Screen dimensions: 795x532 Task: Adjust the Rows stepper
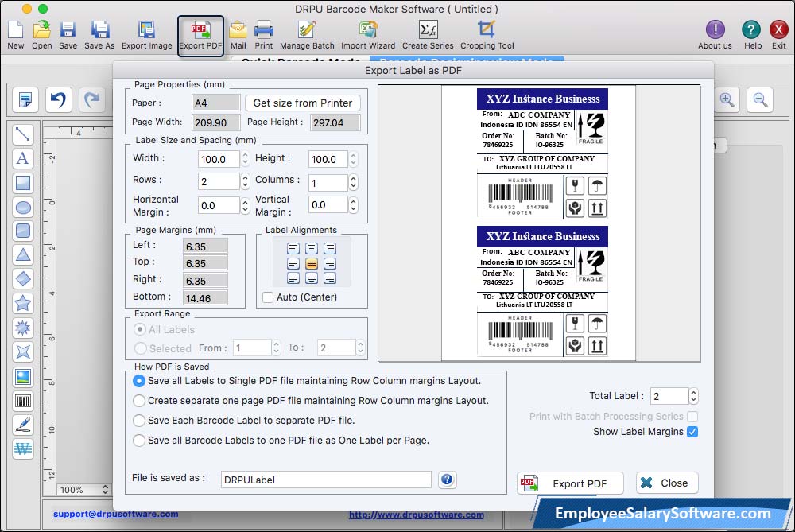(x=246, y=181)
